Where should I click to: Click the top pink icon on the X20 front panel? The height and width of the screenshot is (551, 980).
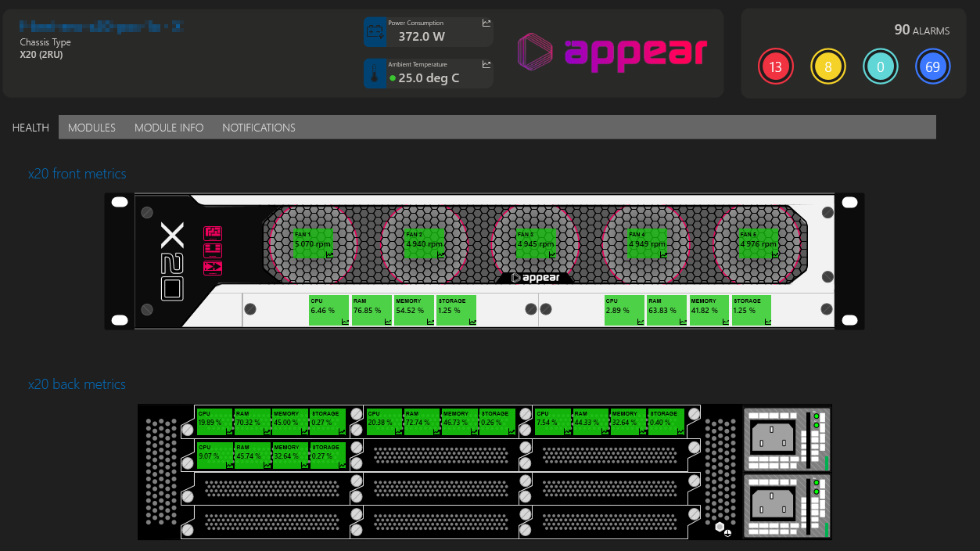pos(213,233)
